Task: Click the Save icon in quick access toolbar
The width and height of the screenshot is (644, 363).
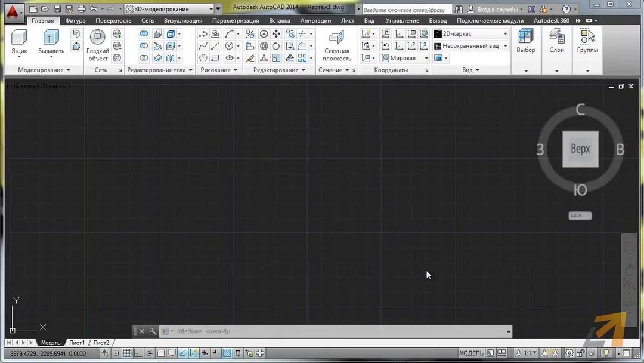Action: coord(57,8)
